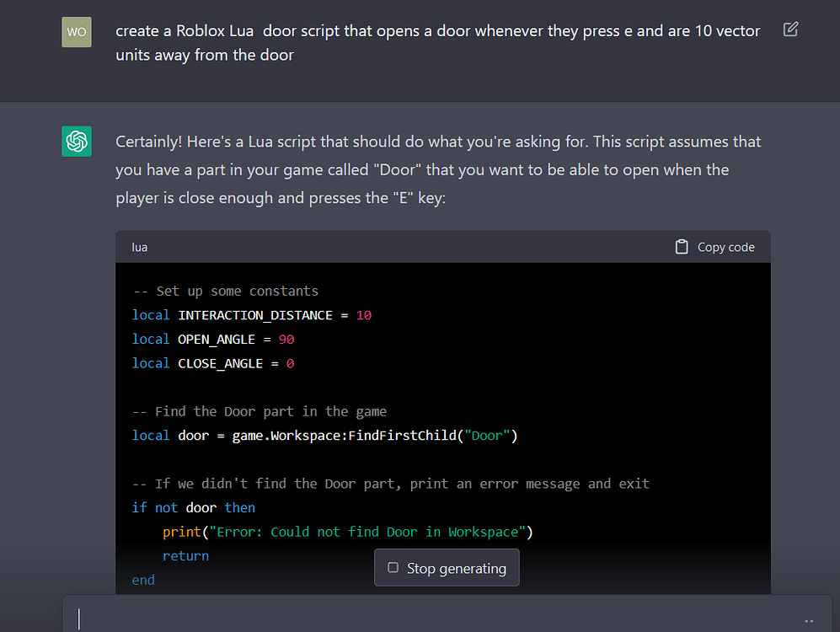Select the clipboard icon in the code header
Image resolution: width=840 pixels, height=632 pixels.
tap(681, 246)
